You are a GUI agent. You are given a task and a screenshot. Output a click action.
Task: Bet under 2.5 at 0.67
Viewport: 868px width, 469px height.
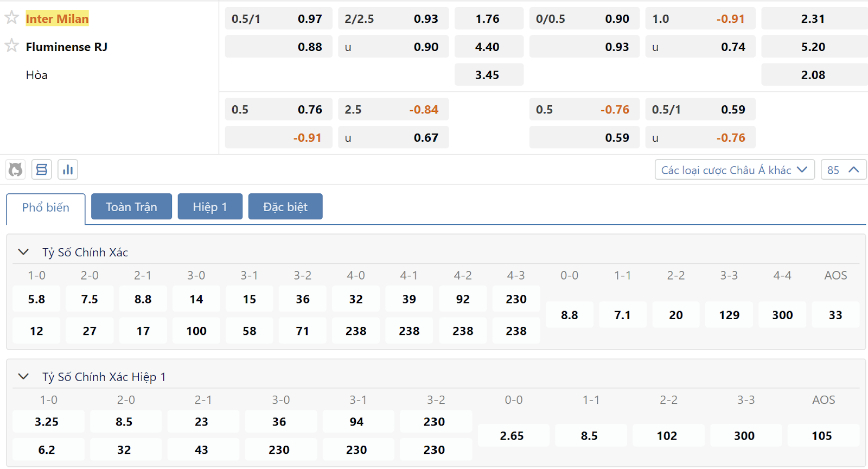393,137
